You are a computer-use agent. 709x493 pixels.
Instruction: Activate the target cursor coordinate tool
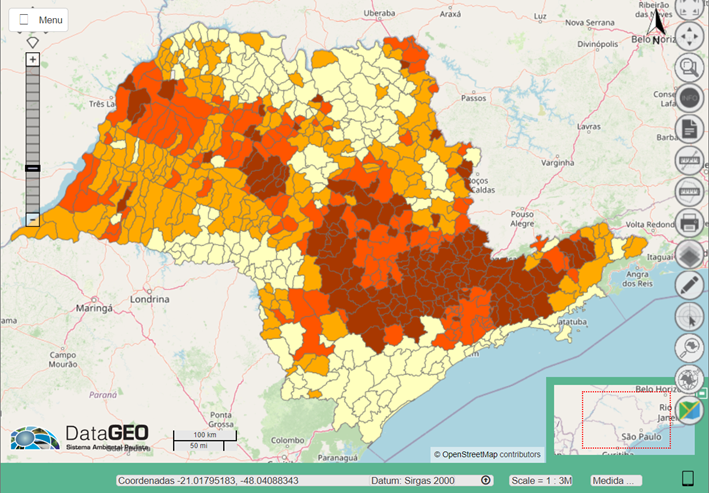pyautogui.click(x=688, y=316)
